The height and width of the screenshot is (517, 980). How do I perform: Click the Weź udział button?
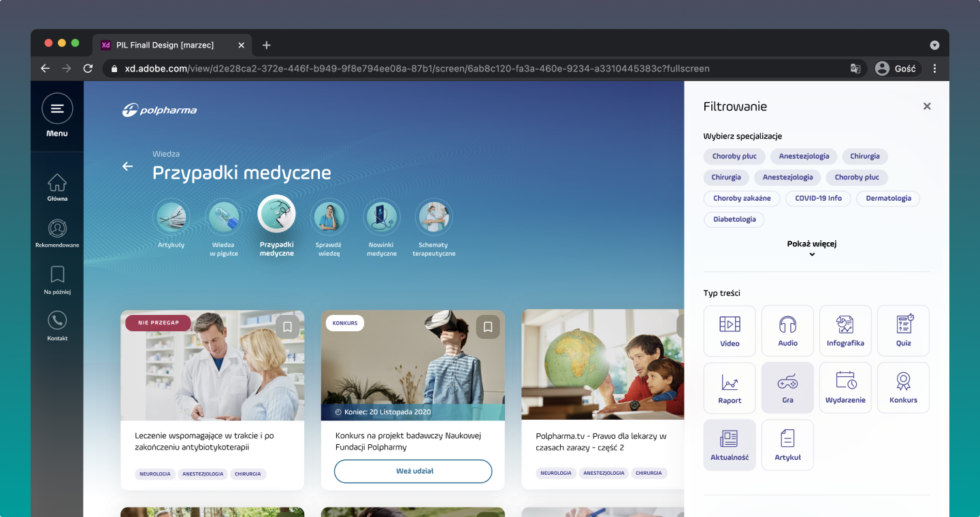click(413, 471)
